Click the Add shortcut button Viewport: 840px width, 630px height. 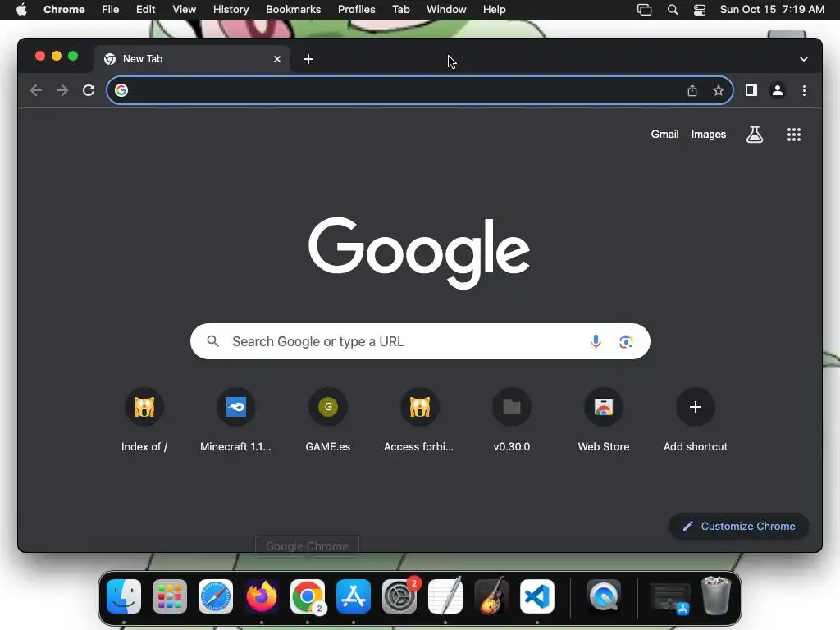tap(696, 420)
